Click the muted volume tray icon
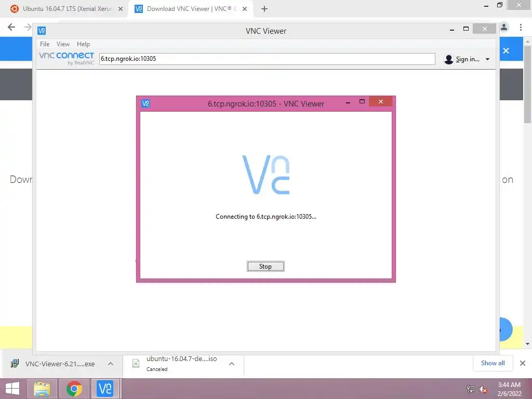Screen dimensions: 532x399 [x=483, y=389]
